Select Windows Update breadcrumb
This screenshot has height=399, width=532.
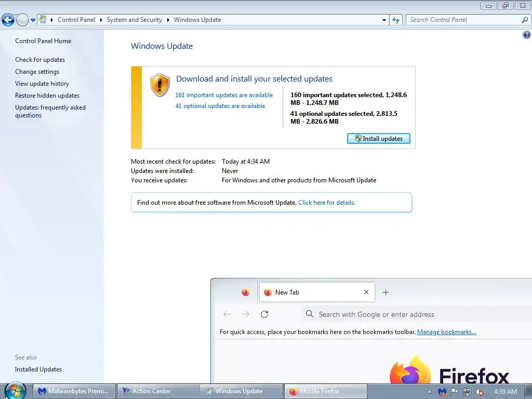(x=197, y=20)
